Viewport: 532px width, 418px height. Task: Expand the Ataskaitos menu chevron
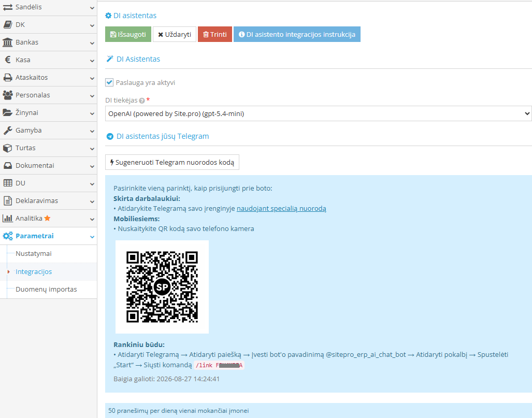(92, 78)
